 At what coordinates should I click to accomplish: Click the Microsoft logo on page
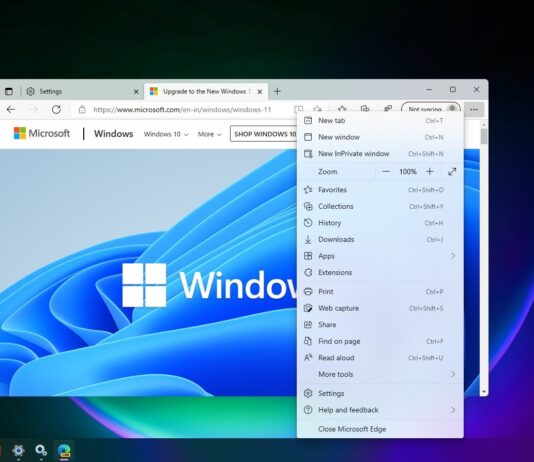[42, 133]
